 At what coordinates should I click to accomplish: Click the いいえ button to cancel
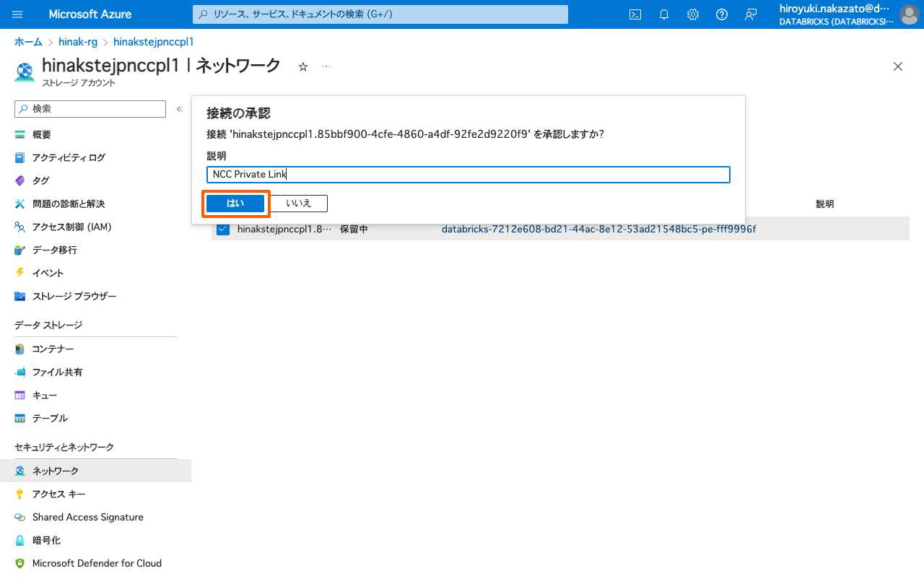299,204
